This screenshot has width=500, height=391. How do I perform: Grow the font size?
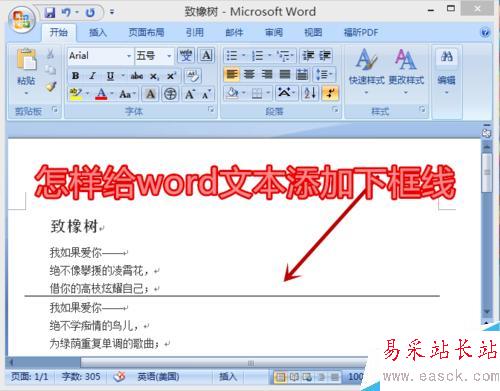[x=190, y=94]
